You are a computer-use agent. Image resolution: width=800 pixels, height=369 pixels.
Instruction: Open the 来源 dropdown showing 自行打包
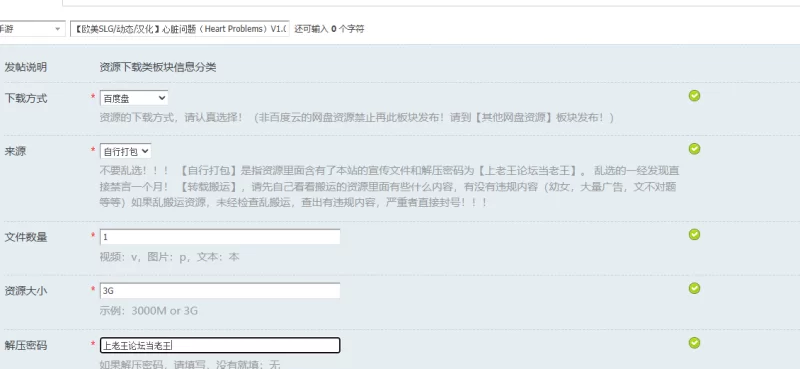(126, 151)
